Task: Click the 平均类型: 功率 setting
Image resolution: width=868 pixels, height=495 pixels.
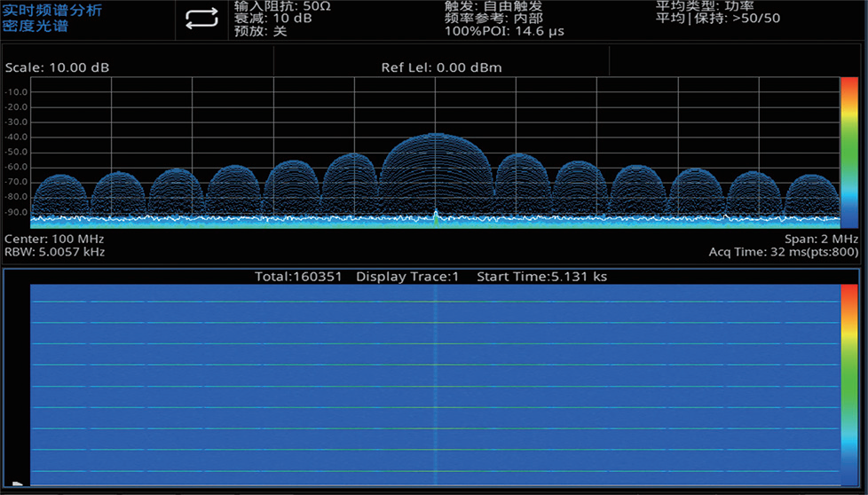Action: point(705,6)
